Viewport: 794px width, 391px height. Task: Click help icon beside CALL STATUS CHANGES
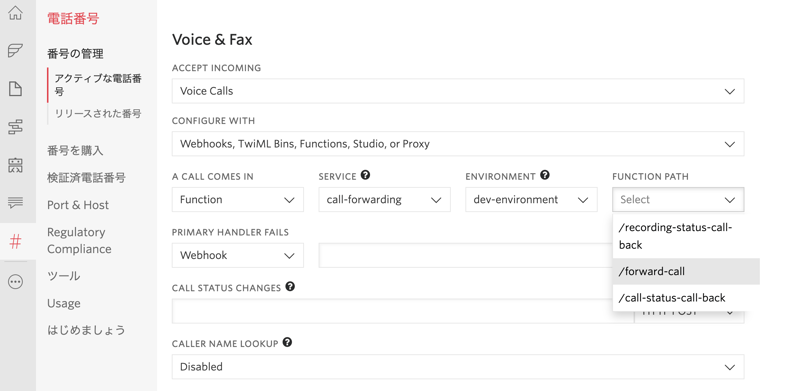point(290,287)
